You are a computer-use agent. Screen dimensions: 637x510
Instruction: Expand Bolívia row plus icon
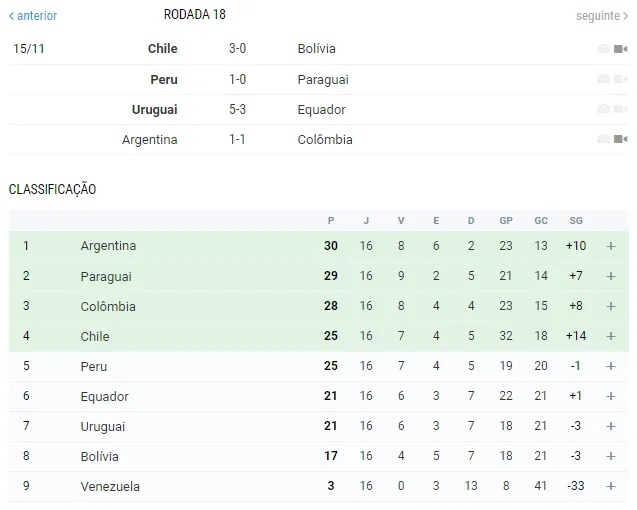pyautogui.click(x=611, y=456)
